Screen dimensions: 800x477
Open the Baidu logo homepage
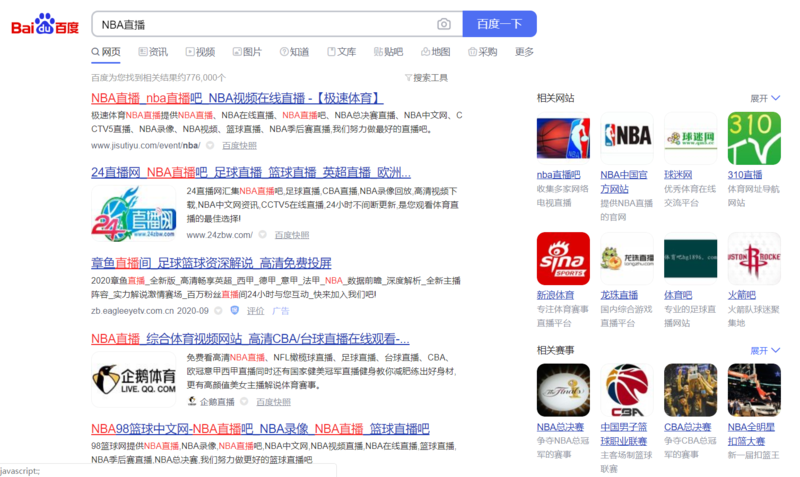[45, 24]
